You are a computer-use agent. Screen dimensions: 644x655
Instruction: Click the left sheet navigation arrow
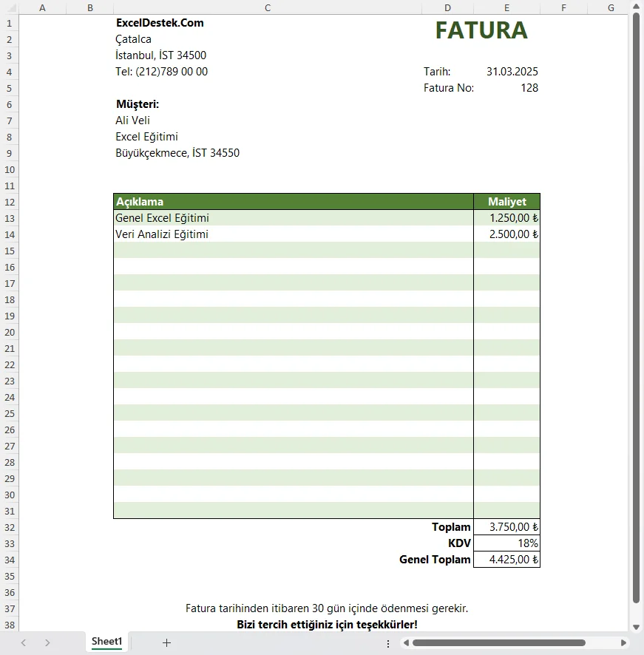click(24, 642)
